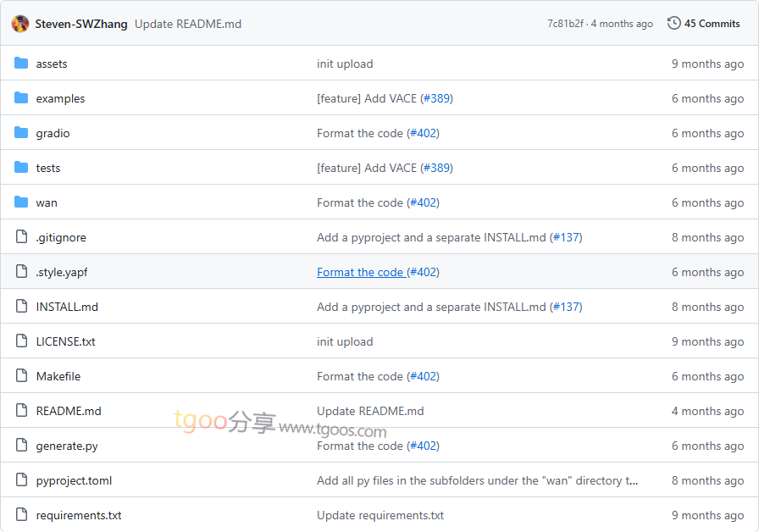Click Steven-SWZhang's avatar image
Screen dimensions: 759x532
(x=20, y=24)
